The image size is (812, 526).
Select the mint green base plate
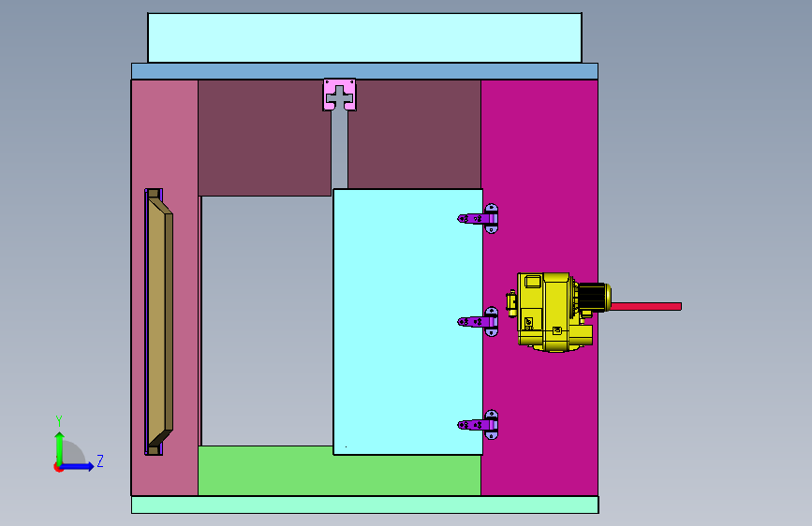(365, 504)
